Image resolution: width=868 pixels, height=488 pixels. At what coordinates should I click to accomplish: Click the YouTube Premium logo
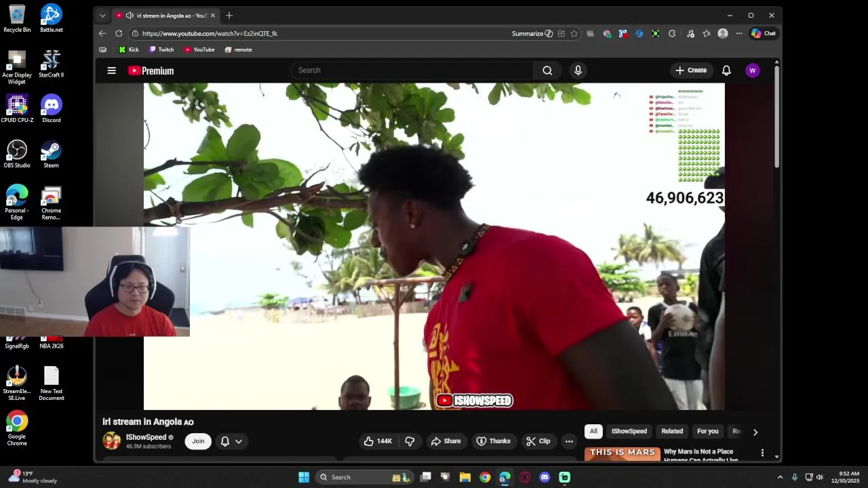pos(151,70)
